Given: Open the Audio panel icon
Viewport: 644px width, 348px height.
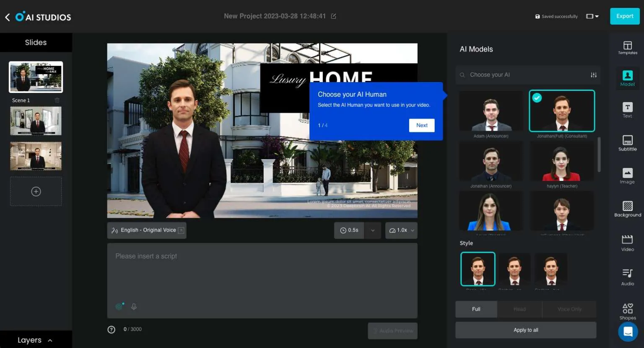Looking at the screenshot, I should click(627, 277).
